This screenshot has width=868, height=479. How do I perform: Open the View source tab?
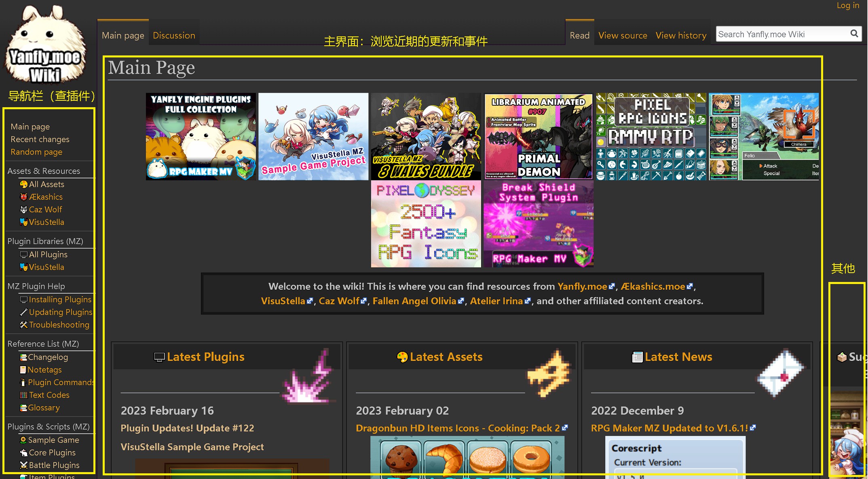(623, 36)
